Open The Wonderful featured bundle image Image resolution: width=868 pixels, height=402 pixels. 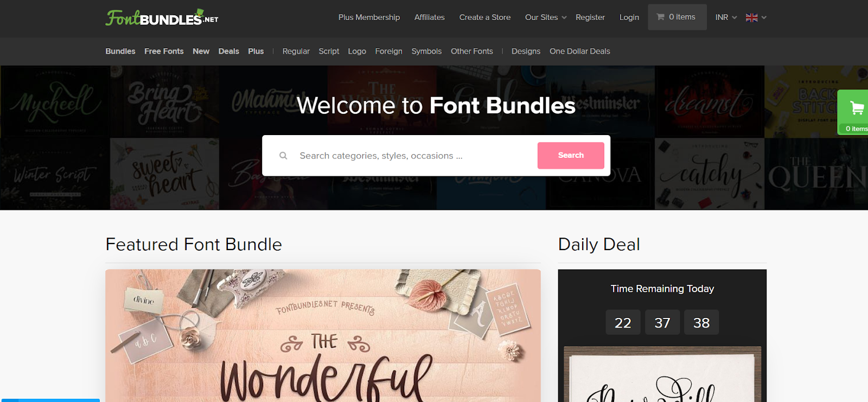(323, 336)
